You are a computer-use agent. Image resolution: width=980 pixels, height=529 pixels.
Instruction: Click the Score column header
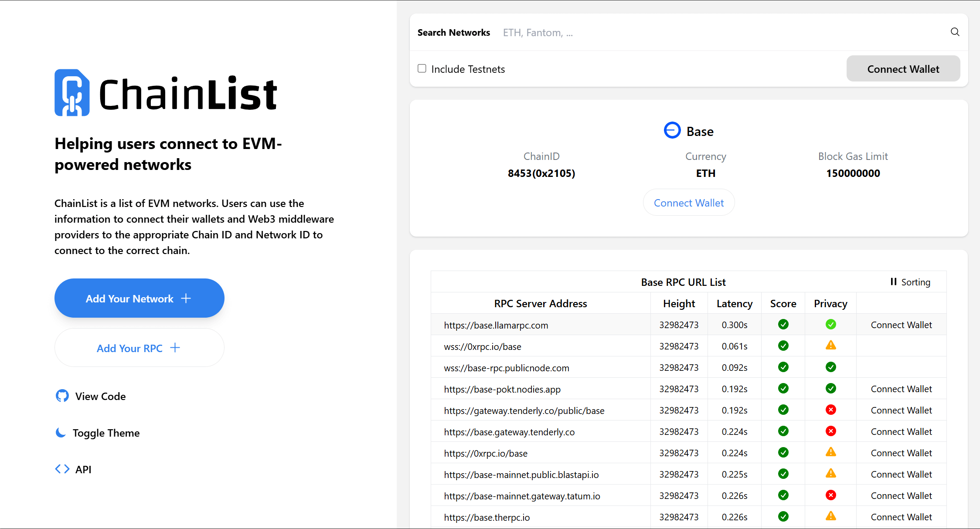coord(783,303)
